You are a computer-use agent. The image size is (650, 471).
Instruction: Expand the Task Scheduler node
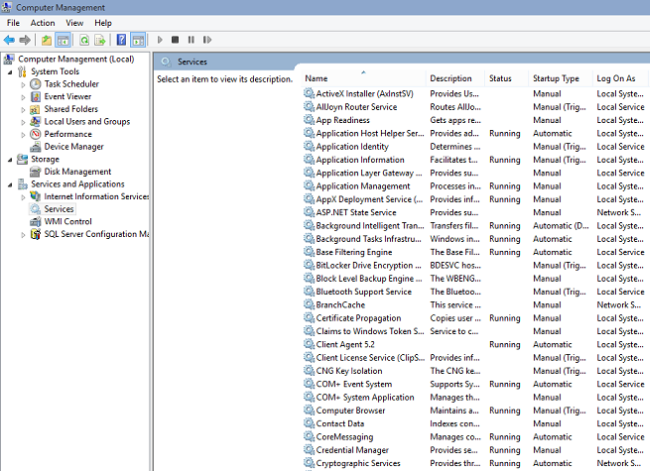coord(23,85)
